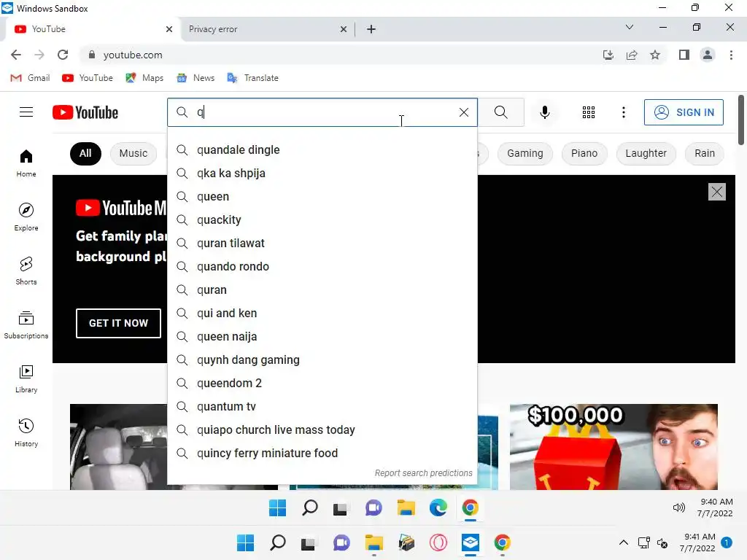Show hidden icons in host system tray
747x560 pixels.
click(x=623, y=542)
